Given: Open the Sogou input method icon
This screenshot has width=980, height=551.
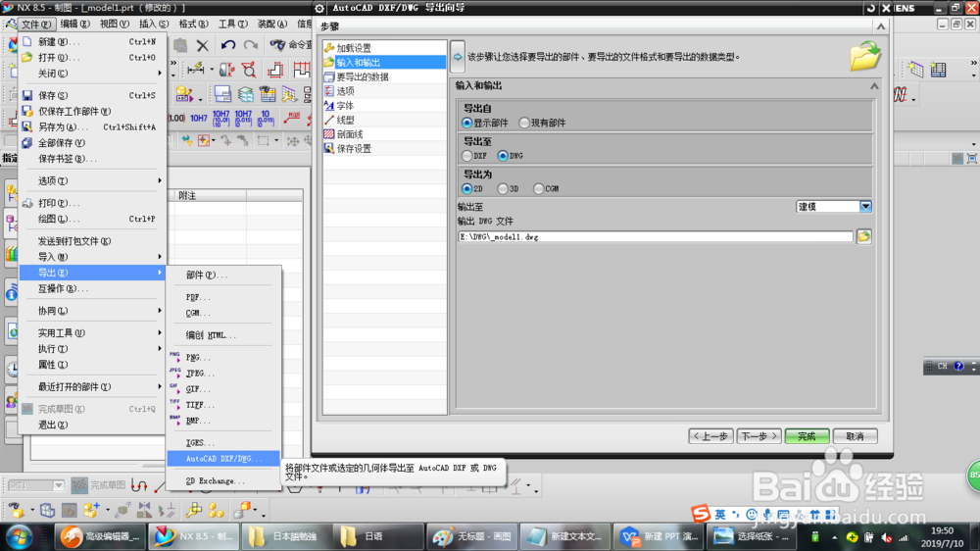Looking at the screenshot, I should point(701,514).
